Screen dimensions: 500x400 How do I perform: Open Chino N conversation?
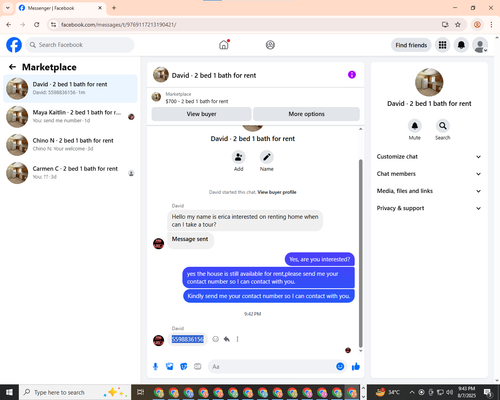(x=70, y=145)
